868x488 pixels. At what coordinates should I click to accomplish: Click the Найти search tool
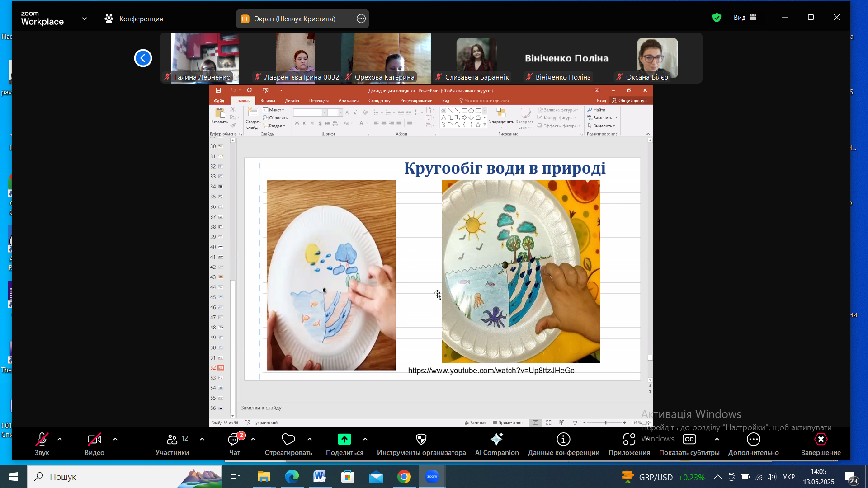(596, 110)
